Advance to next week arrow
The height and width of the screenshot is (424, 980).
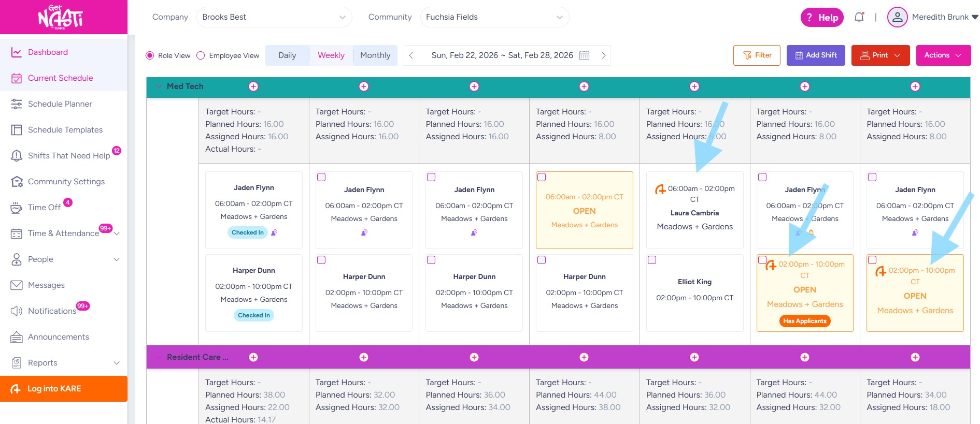click(603, 55)
